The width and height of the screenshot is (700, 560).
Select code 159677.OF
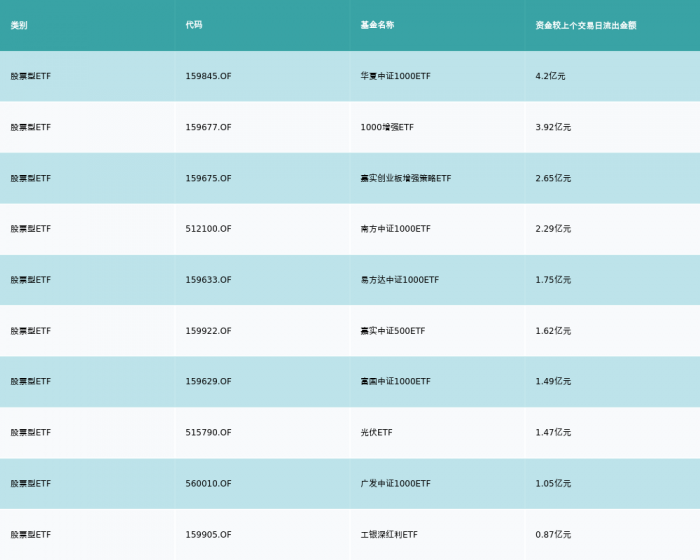click(x=208, y=127)
